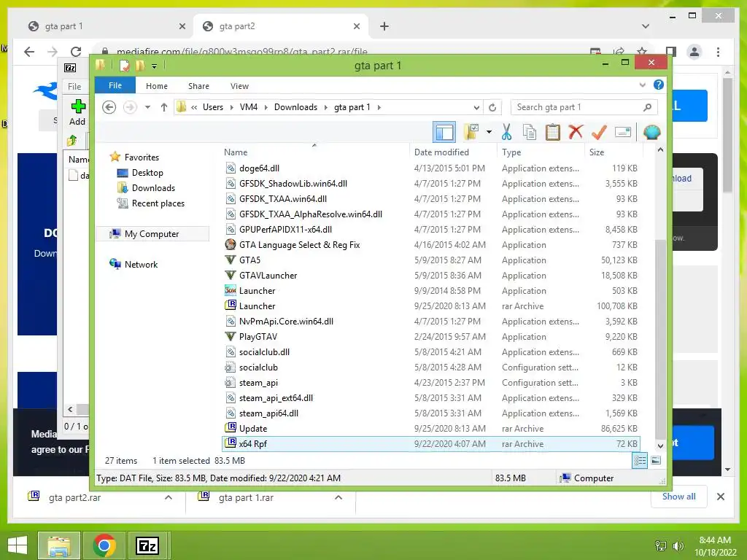
Task: Click quick access New folder icon in title bar
Action: [140, 66]
